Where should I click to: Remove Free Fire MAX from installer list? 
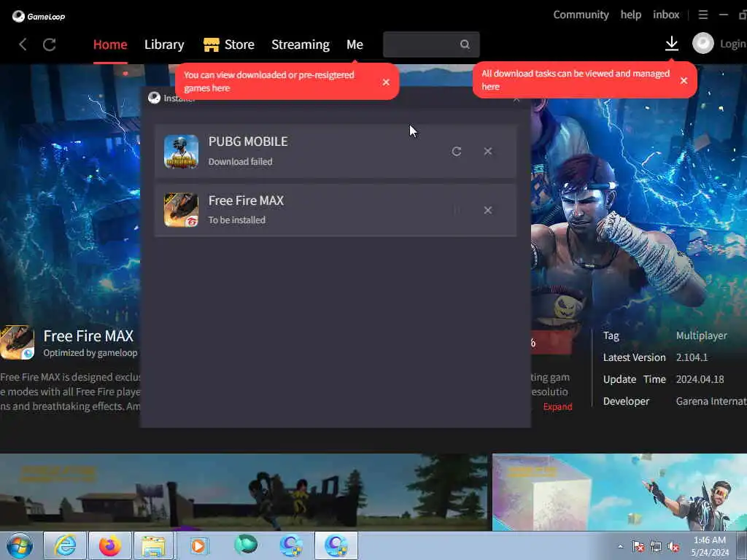coord(488,210)
